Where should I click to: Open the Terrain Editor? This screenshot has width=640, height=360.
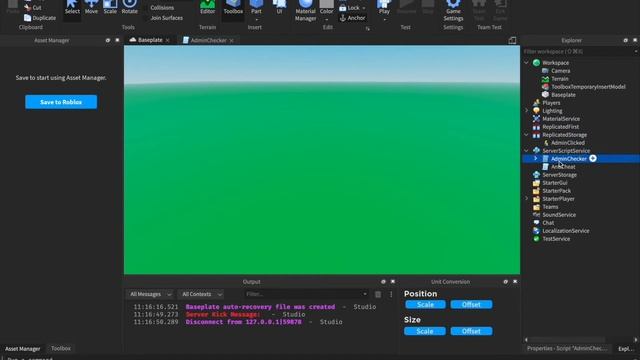point(207,7)
